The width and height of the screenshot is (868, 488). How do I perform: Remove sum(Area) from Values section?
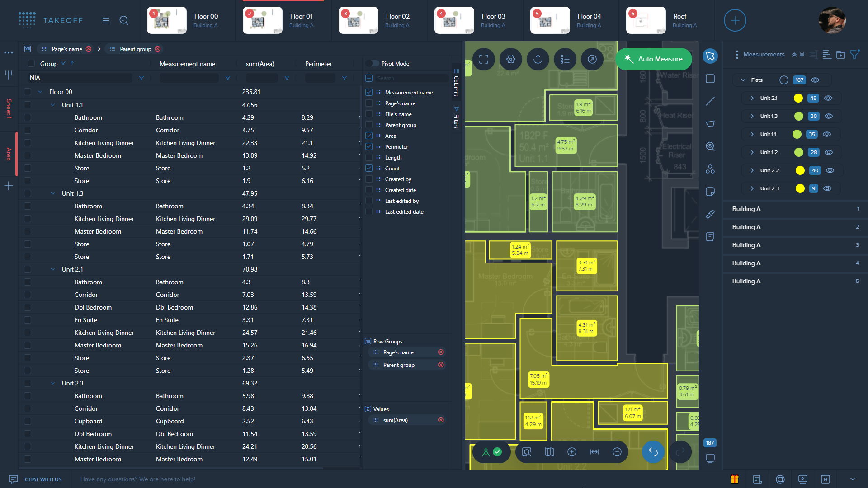[x=441, y=420]
